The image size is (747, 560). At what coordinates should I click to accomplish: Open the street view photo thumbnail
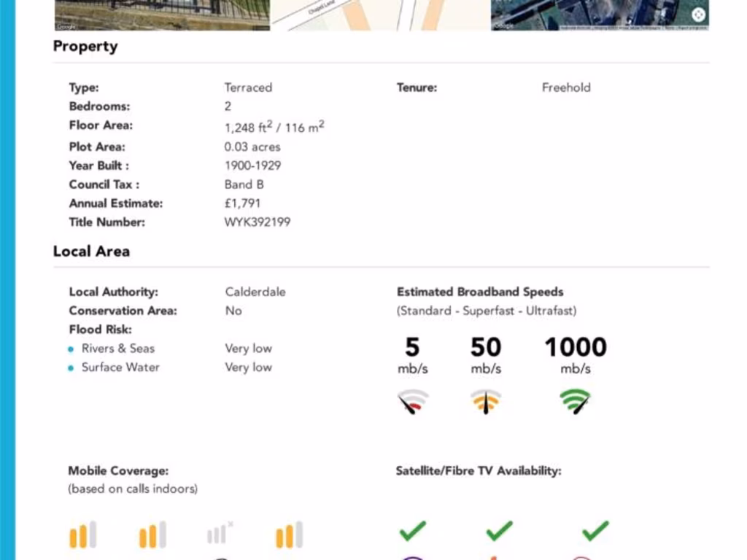click(162, 15)
